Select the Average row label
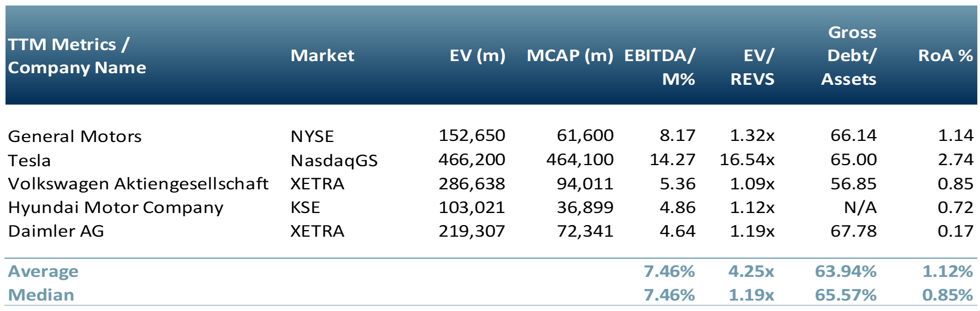The height and width of the screenshot is (311, 980). pyautogui.click(x=43, y=271)
